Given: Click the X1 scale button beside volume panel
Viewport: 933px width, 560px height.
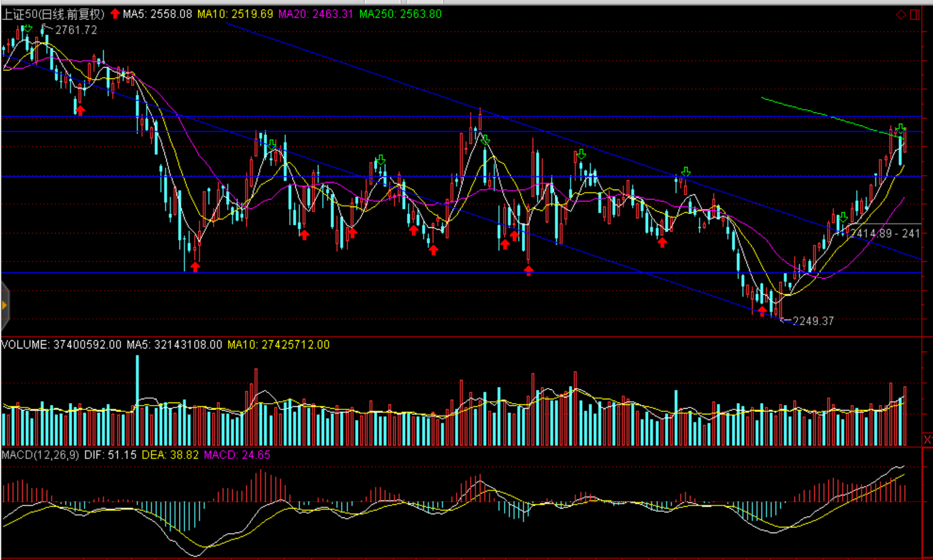Looking at the screenshot, I should click(927, 439).
